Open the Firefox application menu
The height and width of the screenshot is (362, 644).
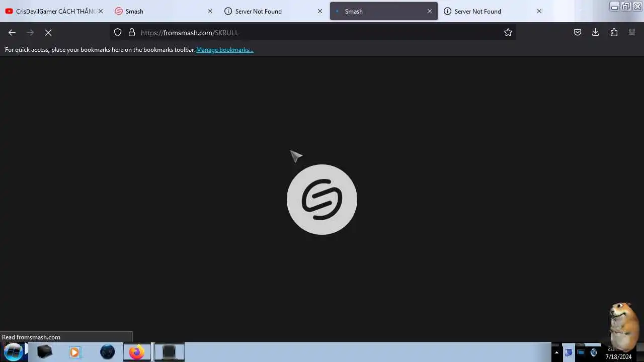tap(632, 32)
